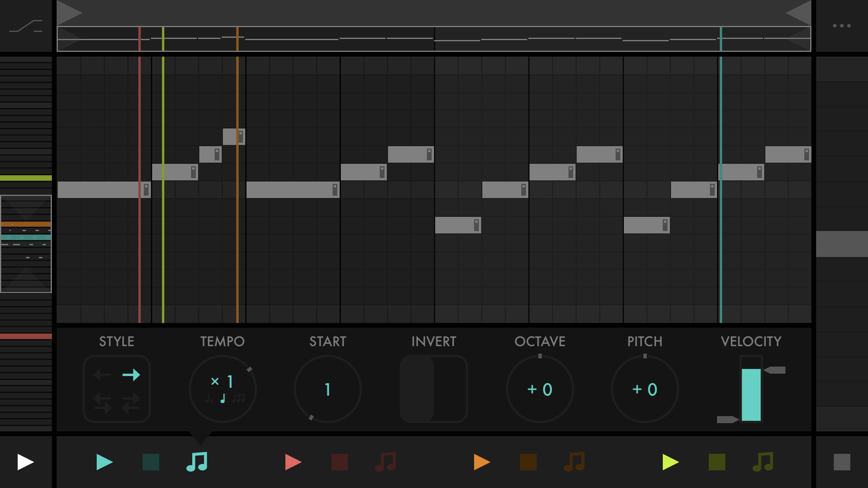Image resolution: width=868 pixels, height=488 pixels.
Task: Select forward arrow in STYLE selector
Action: point(131,375)
